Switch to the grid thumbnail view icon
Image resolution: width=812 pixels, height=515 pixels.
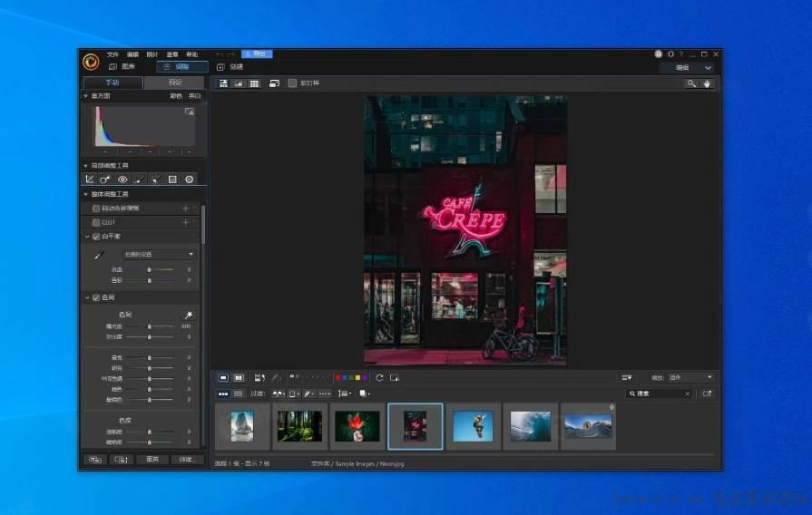tap(254, 83)
